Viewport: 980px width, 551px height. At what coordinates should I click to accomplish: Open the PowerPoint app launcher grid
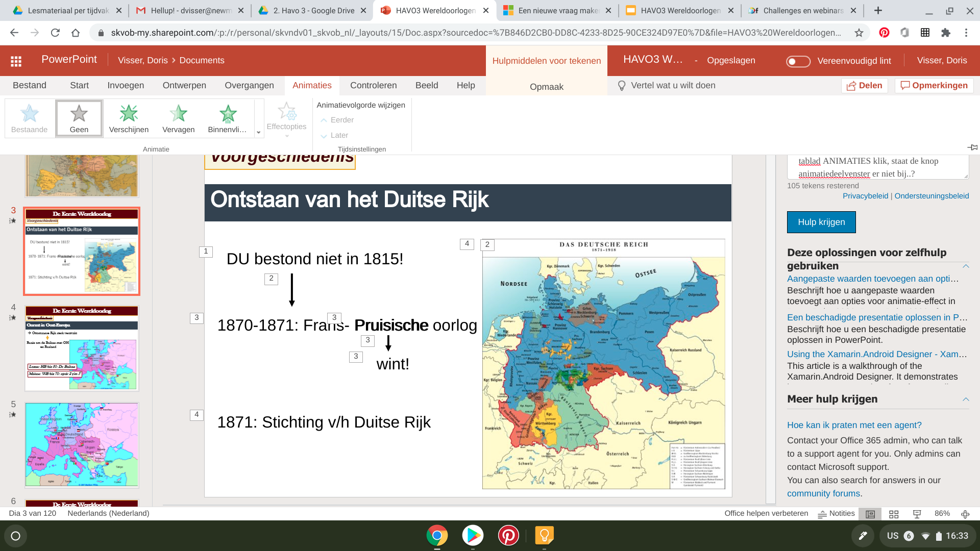16,61
